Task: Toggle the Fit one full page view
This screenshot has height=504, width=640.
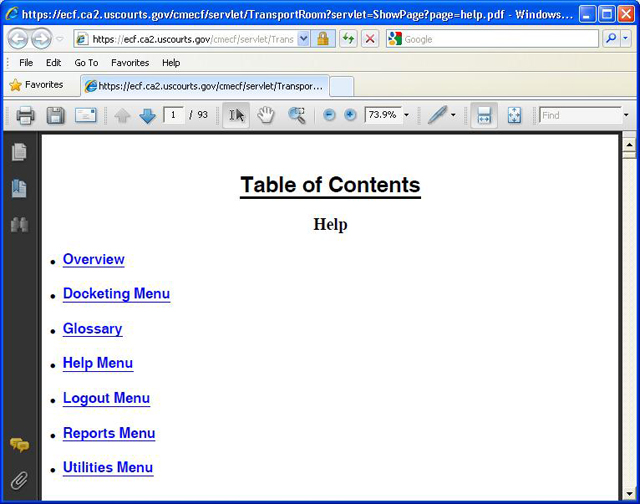Action: coord(514,115)
